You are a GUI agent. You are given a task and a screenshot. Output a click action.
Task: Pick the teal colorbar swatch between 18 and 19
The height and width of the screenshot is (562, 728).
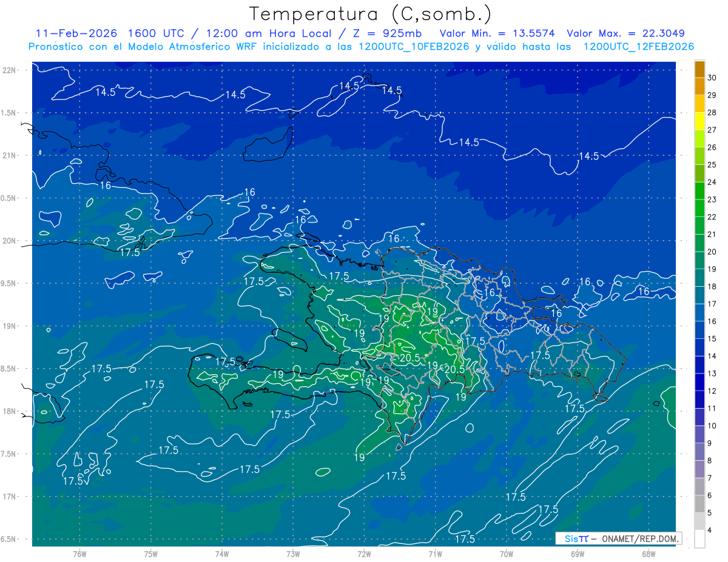click(x=699, y=278)
